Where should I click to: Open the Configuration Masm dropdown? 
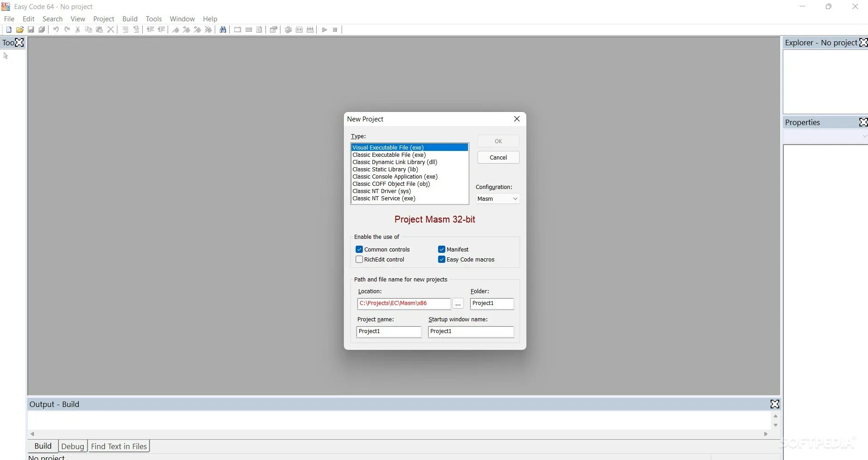pyautogui.click(x=497, y=199)
